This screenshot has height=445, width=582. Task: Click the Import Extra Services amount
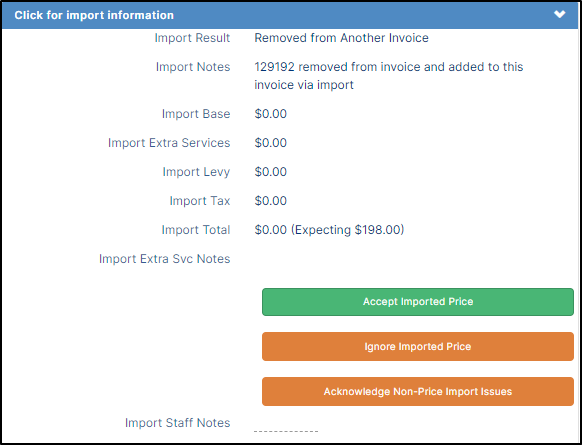pyautogui.click(x=271, y=143)
